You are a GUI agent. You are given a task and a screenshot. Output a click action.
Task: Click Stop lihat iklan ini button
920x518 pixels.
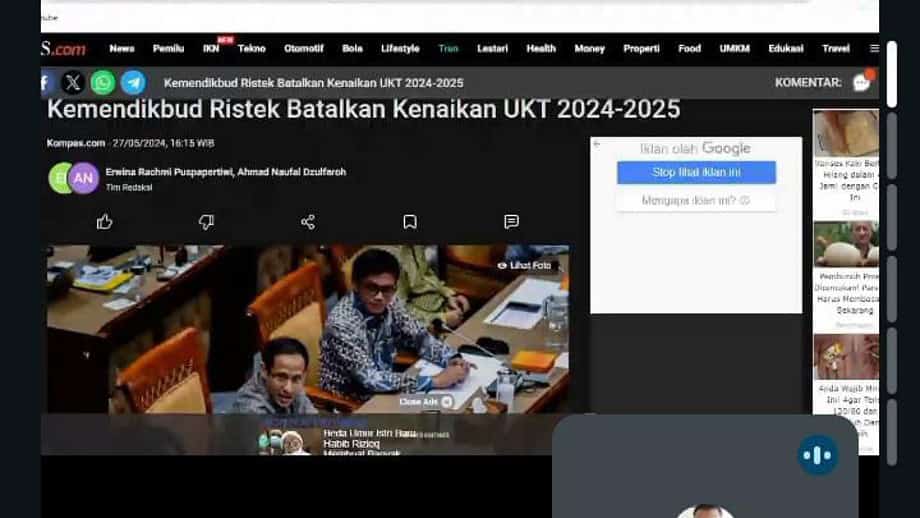(x=696, y=172)
